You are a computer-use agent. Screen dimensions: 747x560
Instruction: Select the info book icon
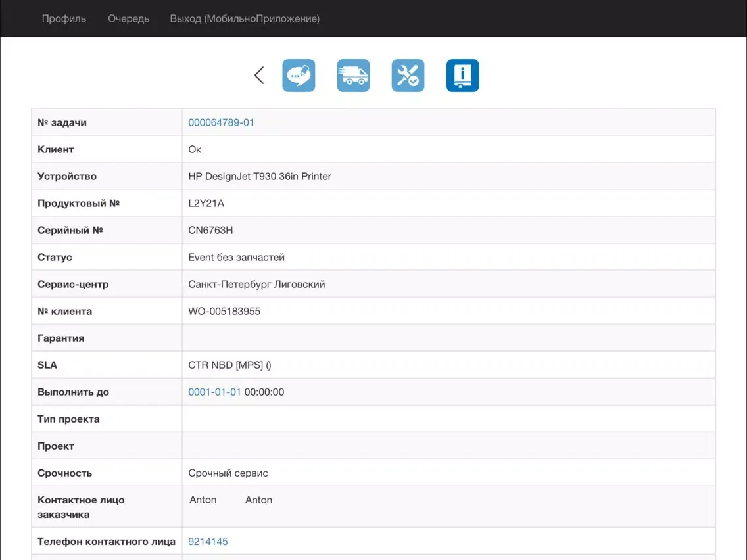click(x=462, y=75)
